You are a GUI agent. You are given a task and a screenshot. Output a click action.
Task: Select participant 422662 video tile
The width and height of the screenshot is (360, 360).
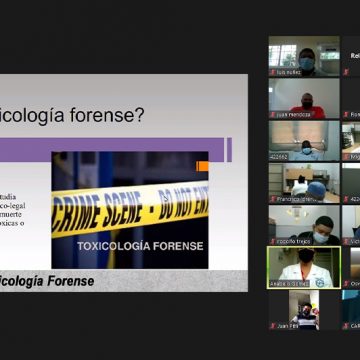304,141
